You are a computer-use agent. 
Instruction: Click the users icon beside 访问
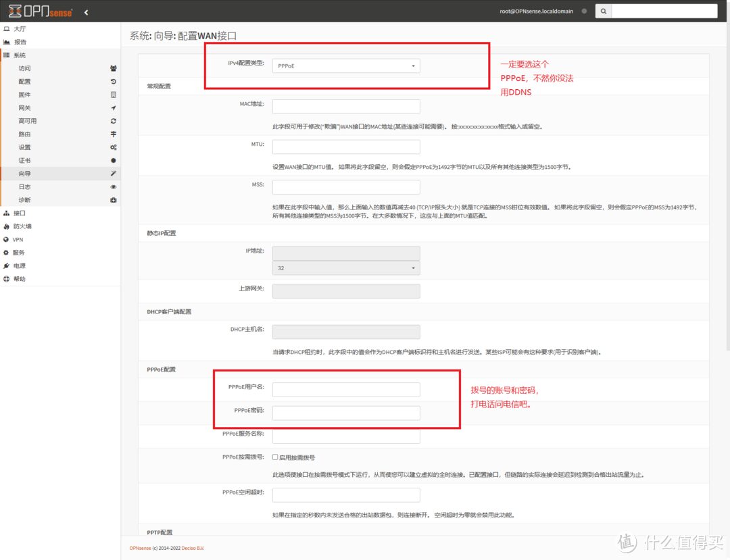pos(113,68)
